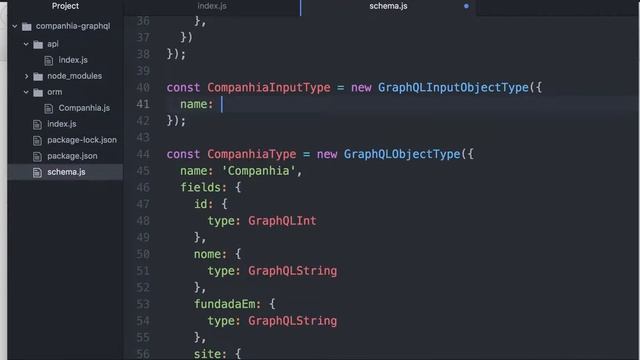Viewport: 640px width, 360px height.
Task: Select schema.js in the project tree
Action: tap(66, 172)
